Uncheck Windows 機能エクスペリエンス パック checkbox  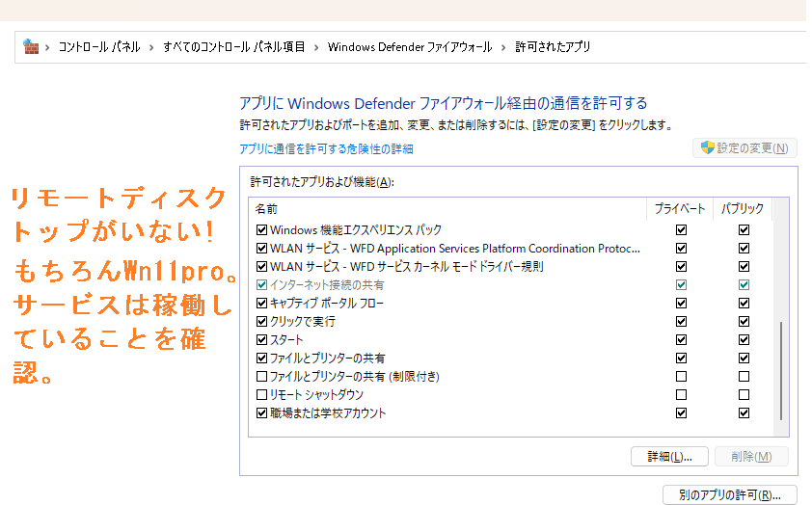point(261,230)
